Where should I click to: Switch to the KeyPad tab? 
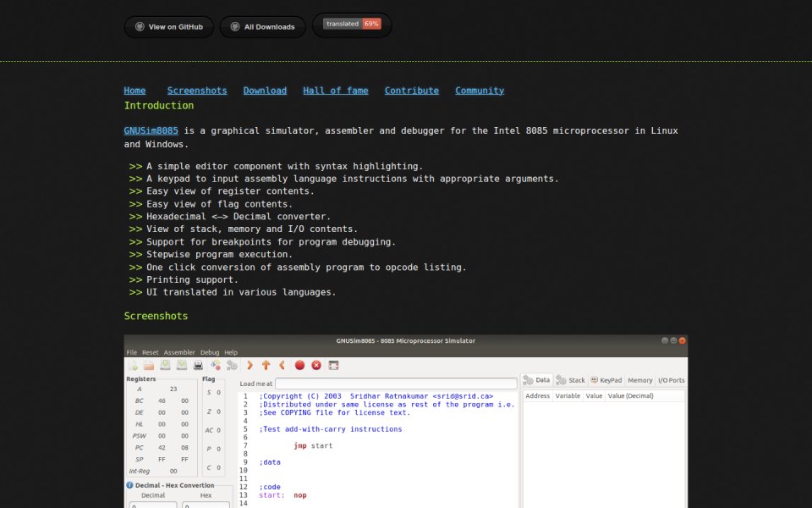[x=606, y=380]
